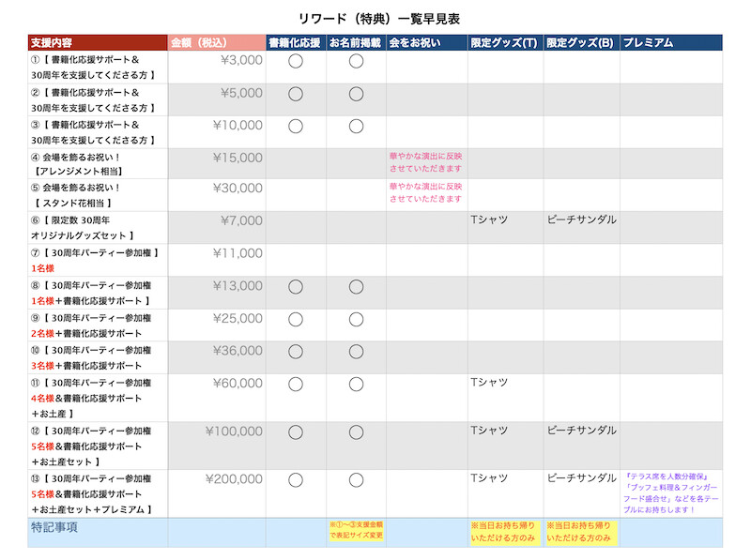The image size is (751, 560).
Task: Click the お名前掲載 circle in the ¥60,000 row
Action: tap(356, 385)
